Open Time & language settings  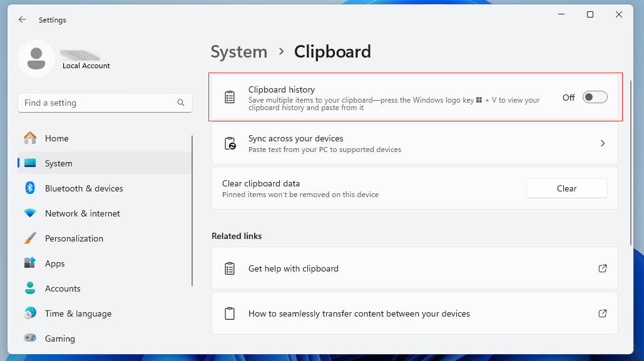coord(105,313)
